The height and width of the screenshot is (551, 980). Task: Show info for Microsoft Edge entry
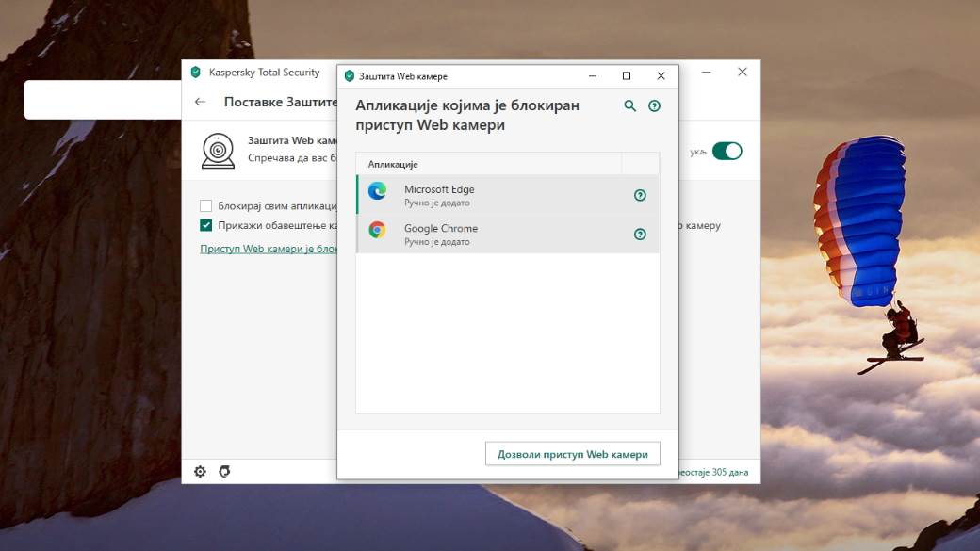639,195
